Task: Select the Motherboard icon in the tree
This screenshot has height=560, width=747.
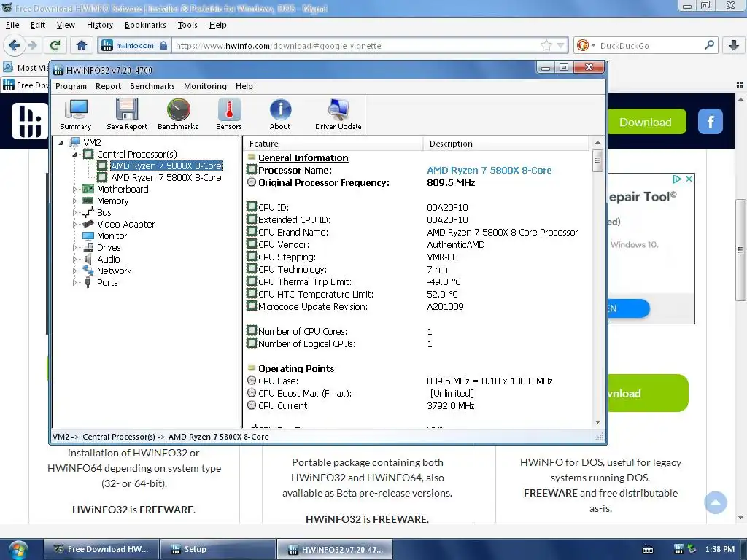Action: 88,189
